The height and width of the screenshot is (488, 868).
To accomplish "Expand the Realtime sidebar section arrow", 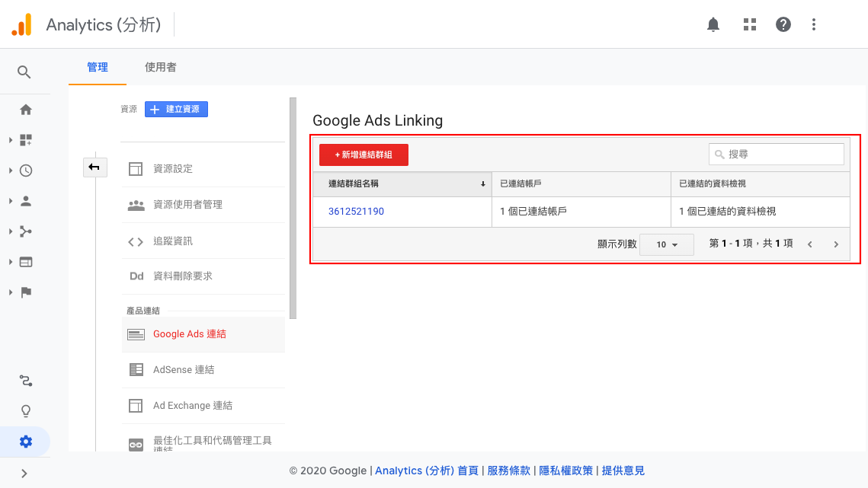I will [11, 171].
